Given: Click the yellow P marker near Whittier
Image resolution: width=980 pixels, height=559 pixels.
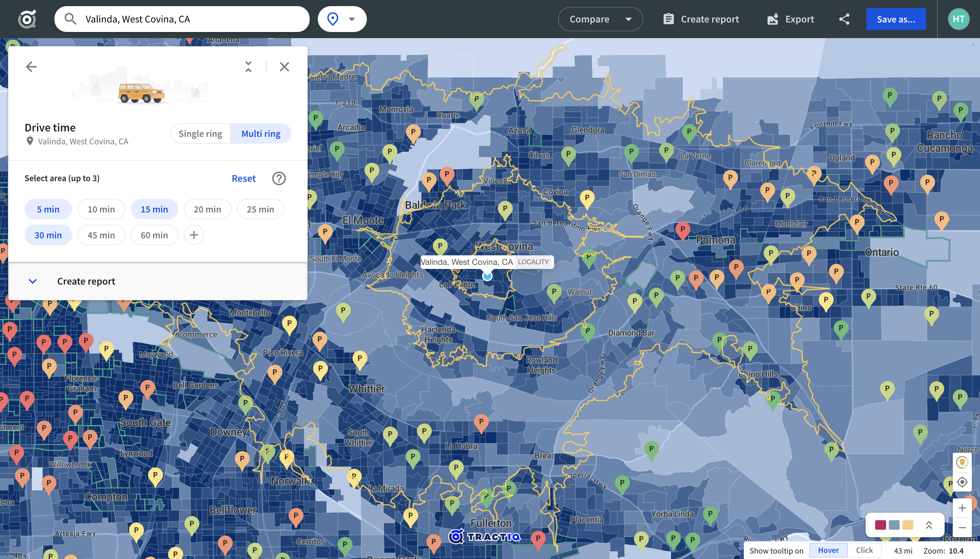Looking at the screenshot, I should coord(360,360).
